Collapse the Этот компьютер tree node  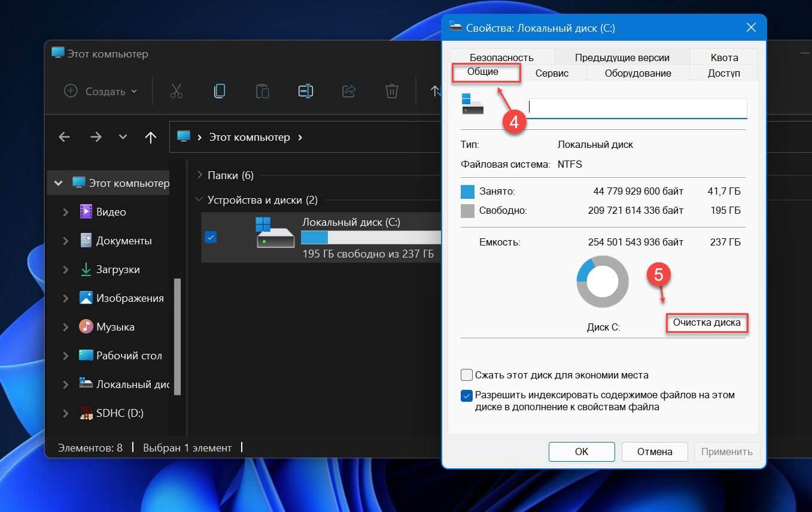[x=58, y=183]
